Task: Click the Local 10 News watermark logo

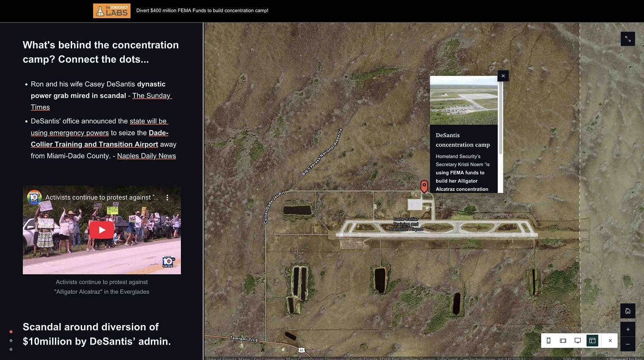Action: tap(169, 261)
